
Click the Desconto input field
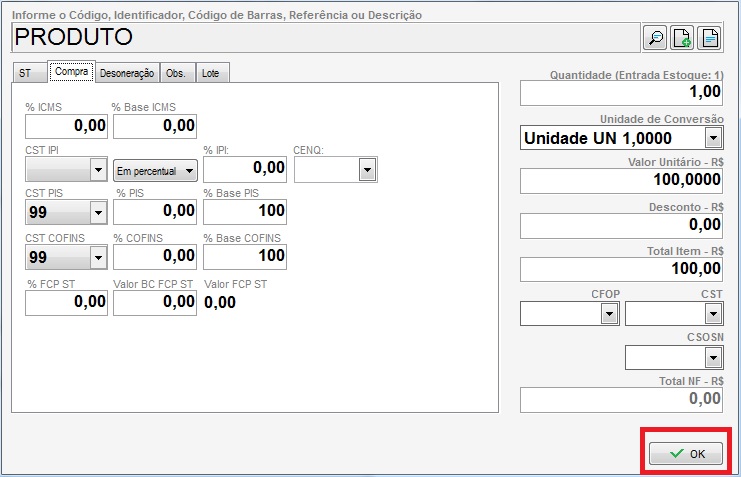tap(621, 225)
